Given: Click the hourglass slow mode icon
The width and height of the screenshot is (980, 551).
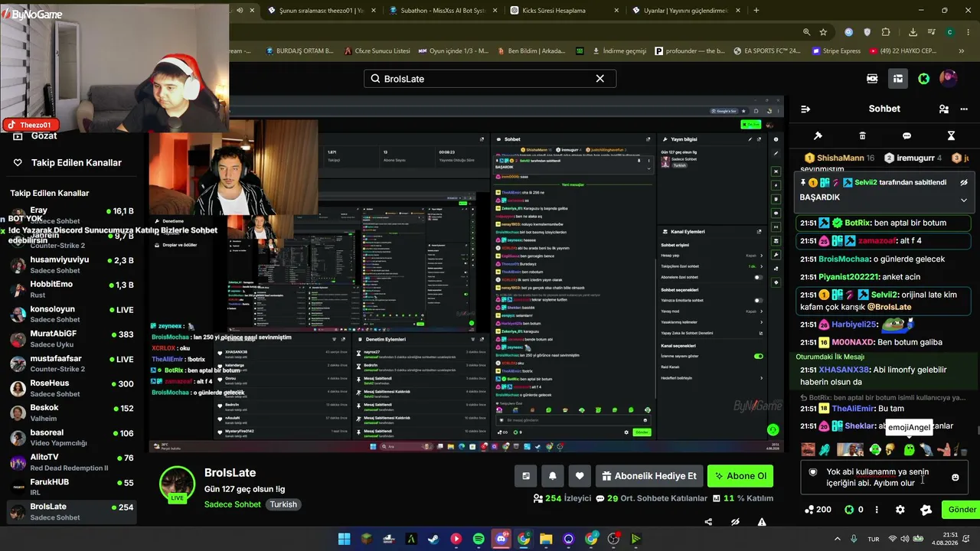Looking at the screenshot, I should 951,135.
